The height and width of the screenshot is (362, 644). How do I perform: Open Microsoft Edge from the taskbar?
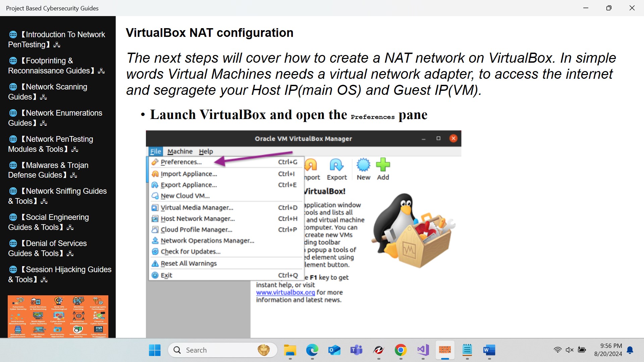click(x=312, y=350)
